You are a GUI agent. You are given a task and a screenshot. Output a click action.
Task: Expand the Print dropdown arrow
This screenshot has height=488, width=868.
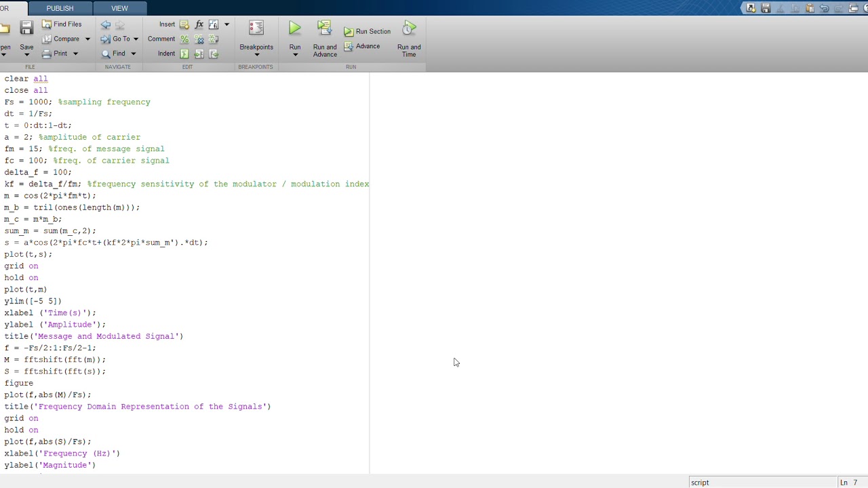coord(75,54)
